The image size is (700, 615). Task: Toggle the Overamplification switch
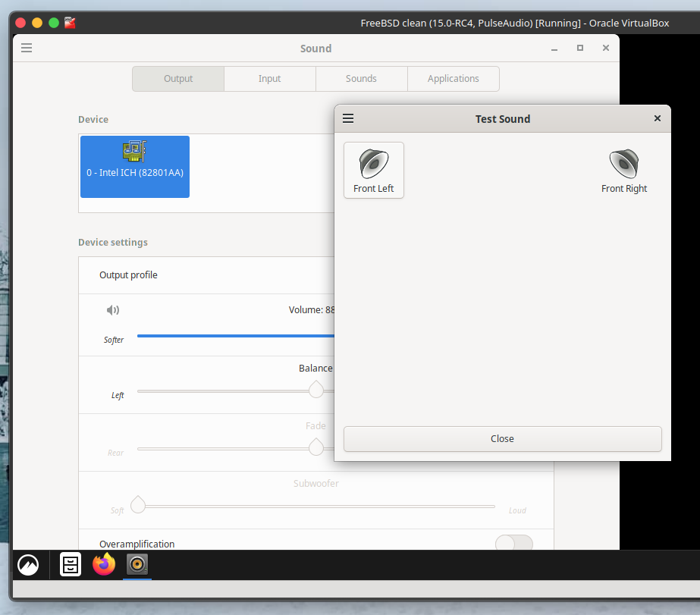click(513, 543)
